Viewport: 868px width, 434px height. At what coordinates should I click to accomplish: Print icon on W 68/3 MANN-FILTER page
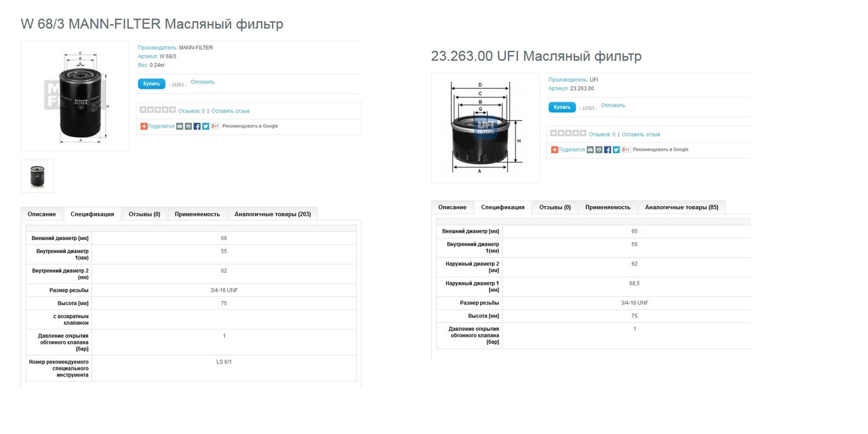click(189, 126)
